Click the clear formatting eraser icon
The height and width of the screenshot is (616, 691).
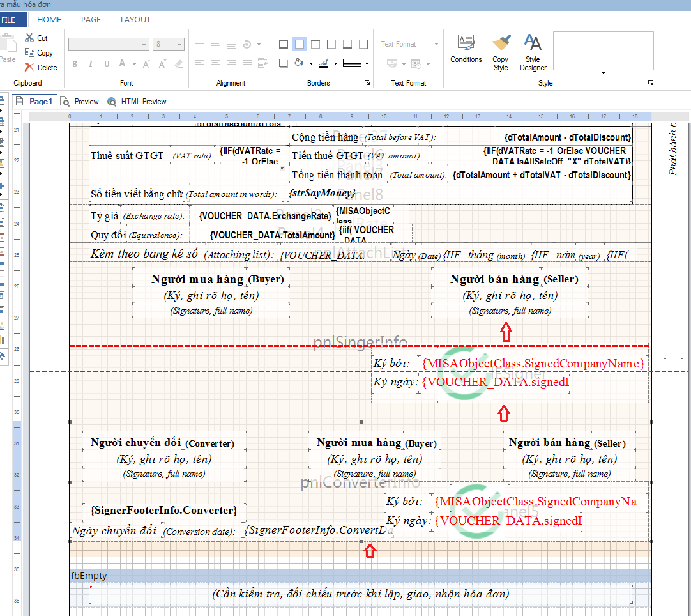pos(179,64)
